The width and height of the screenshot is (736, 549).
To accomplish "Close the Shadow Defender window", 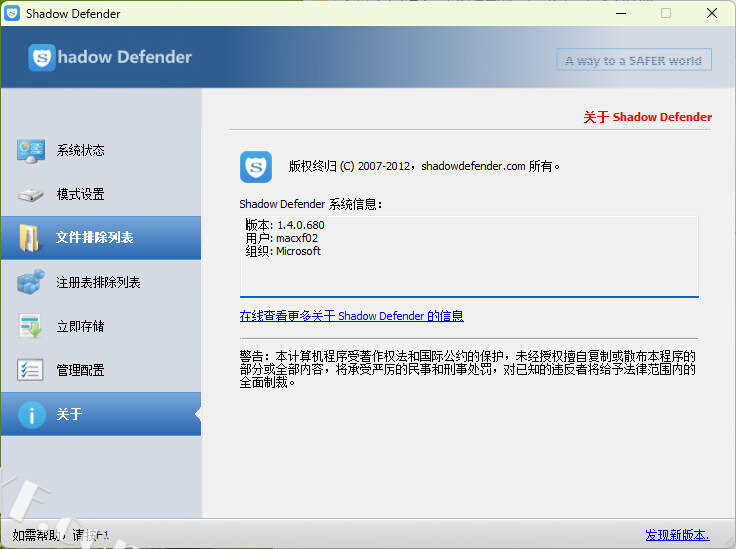I will tap(712, 13).
